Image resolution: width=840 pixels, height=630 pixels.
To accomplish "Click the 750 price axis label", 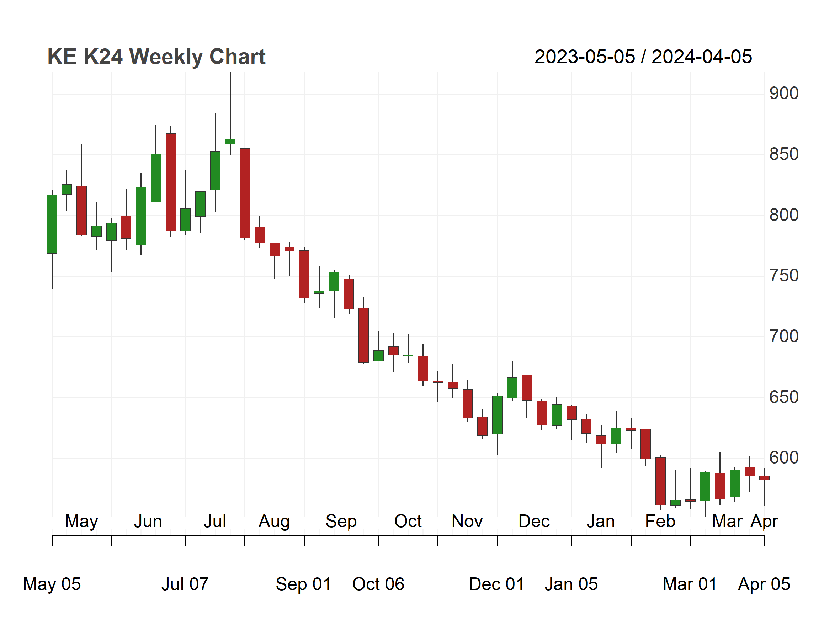I will point(784,276).
